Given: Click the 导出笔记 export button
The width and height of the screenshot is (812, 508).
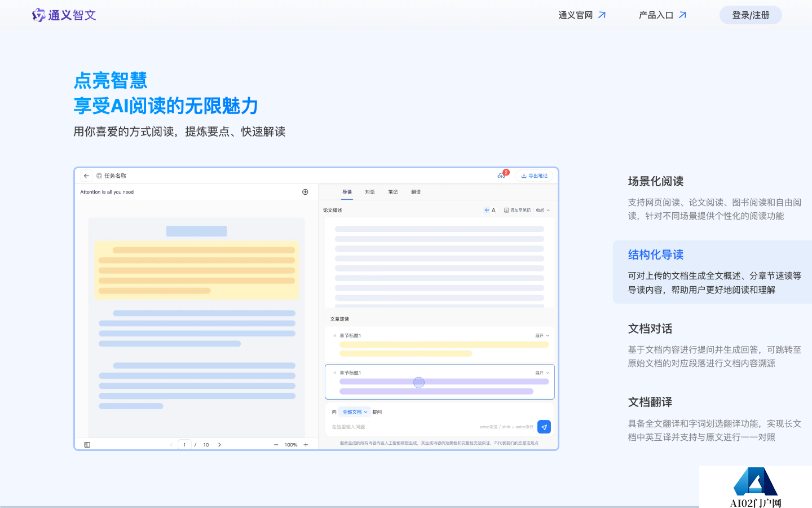Looking at the screenshot, I should (534, 176).
